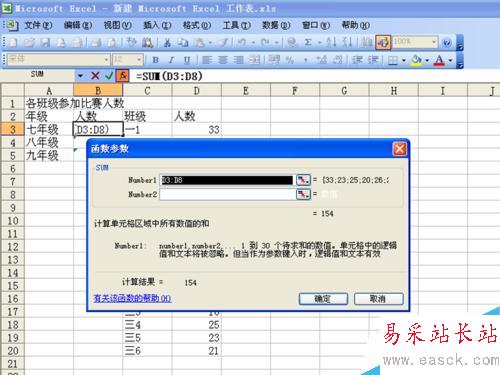This screenshot has width=500, height=375.
Task: Click Decrease Indent icon
Action: click(357, 60)
